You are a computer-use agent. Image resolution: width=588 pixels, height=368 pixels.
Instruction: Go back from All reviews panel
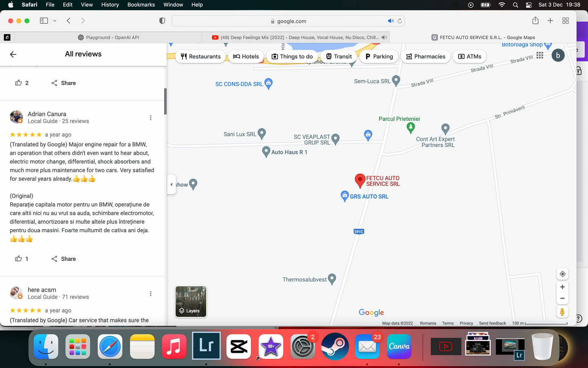click(13, 54)
